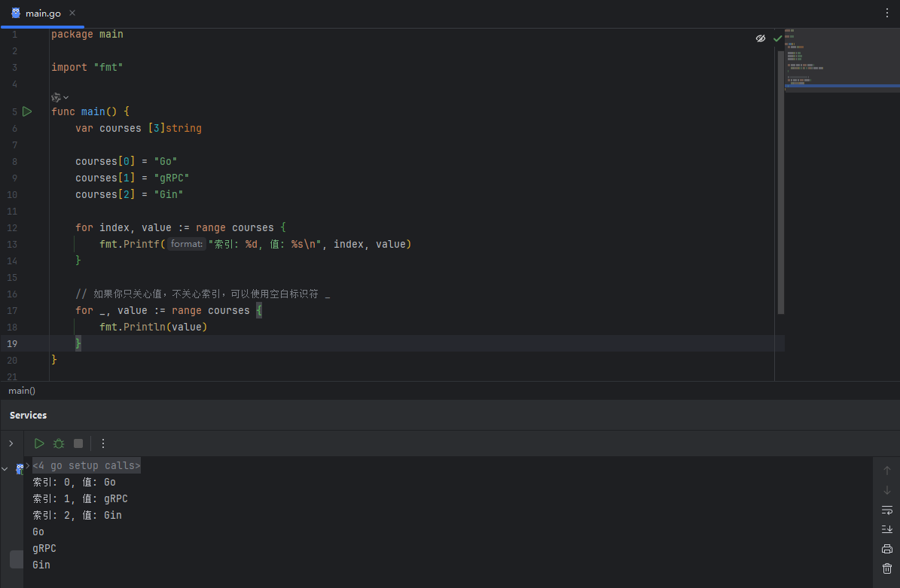This screenshot has height=588, width=900.
Task: Open AI actions dropdown above func main
Action: click(x=59, y=98)
